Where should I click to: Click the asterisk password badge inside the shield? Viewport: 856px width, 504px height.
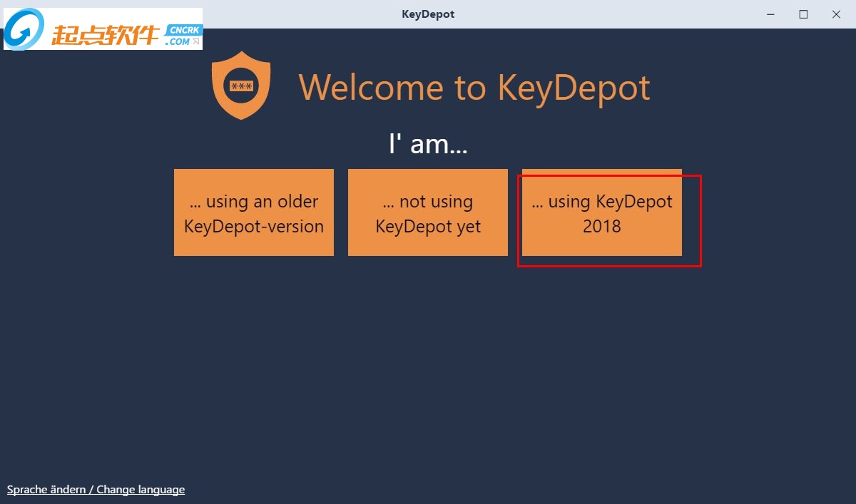pos(241,86)
